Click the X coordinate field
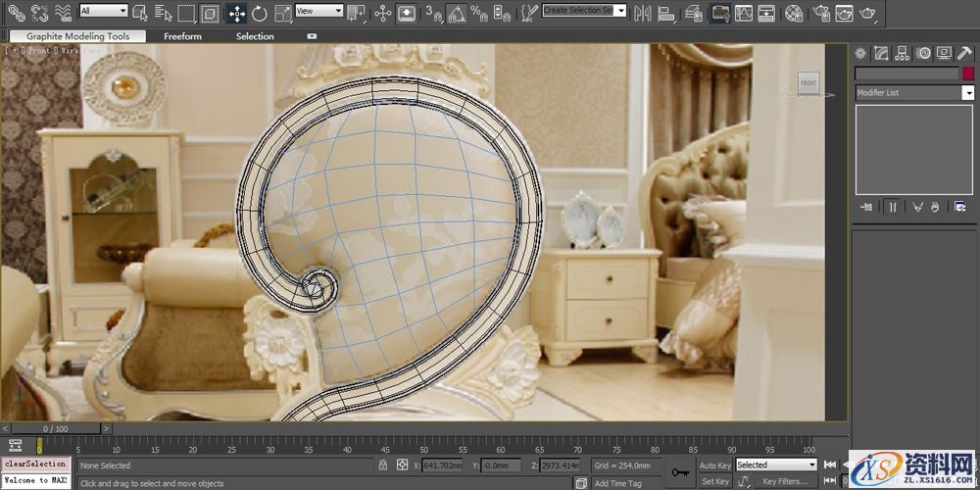Screen dimensions: 980x490 [x=443, y=465]
